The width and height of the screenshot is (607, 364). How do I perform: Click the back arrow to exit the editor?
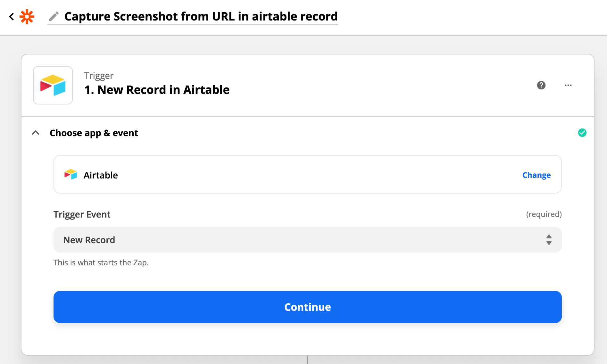[x=12, y=16]
